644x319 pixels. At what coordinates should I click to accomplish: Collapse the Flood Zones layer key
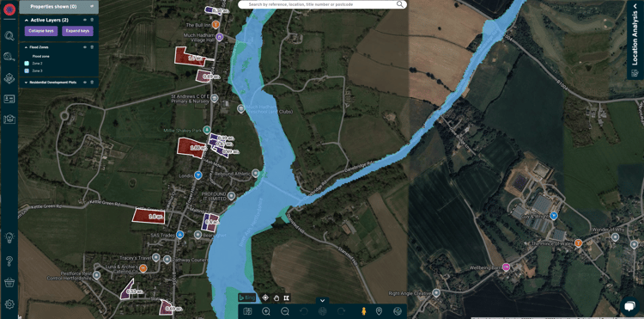point(27,47)
